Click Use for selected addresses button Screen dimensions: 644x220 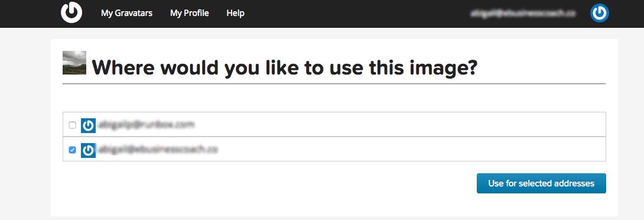tap(541, 183)
